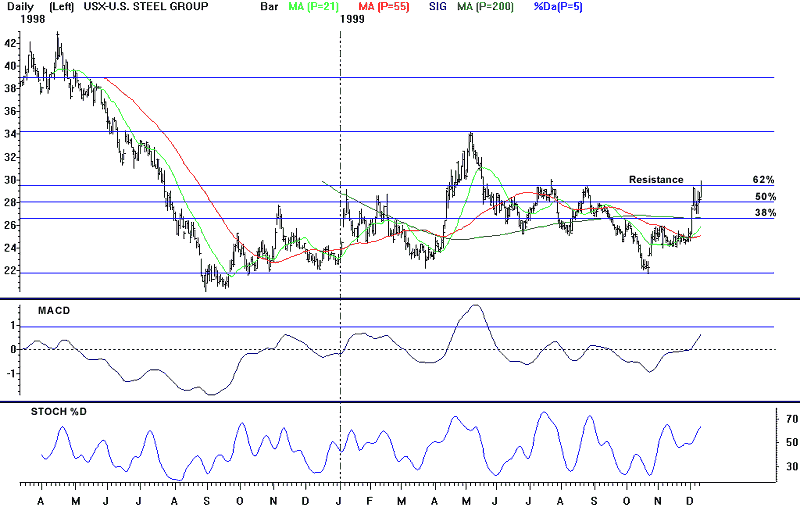Image resolution: width=800 pixels, height=507 pixels.
Task: Click the stochastic 70 scale value
Action: pyautogui.click(x=792, y=419)
